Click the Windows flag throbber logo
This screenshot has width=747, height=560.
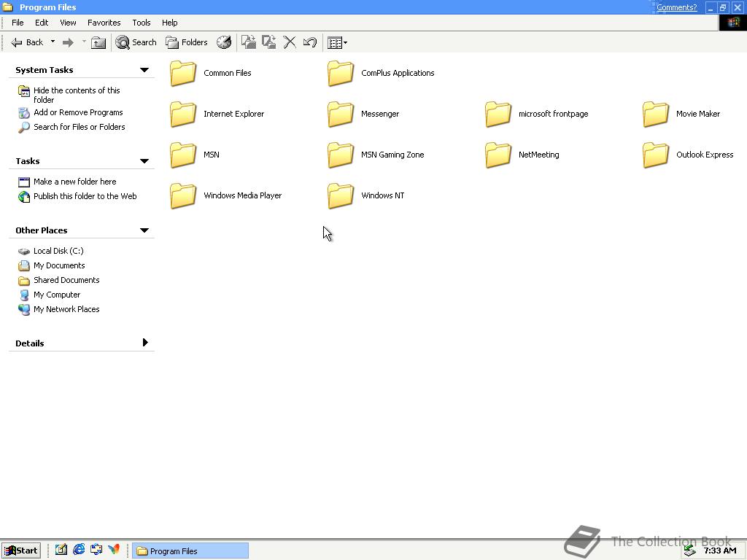click(x=732, y=23)
